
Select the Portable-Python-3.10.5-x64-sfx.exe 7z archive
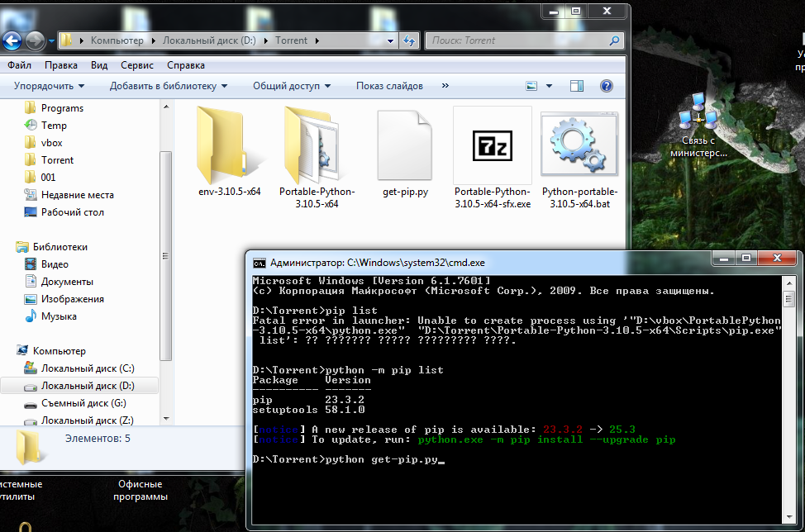pyautogui.click(x=493, y=145)
